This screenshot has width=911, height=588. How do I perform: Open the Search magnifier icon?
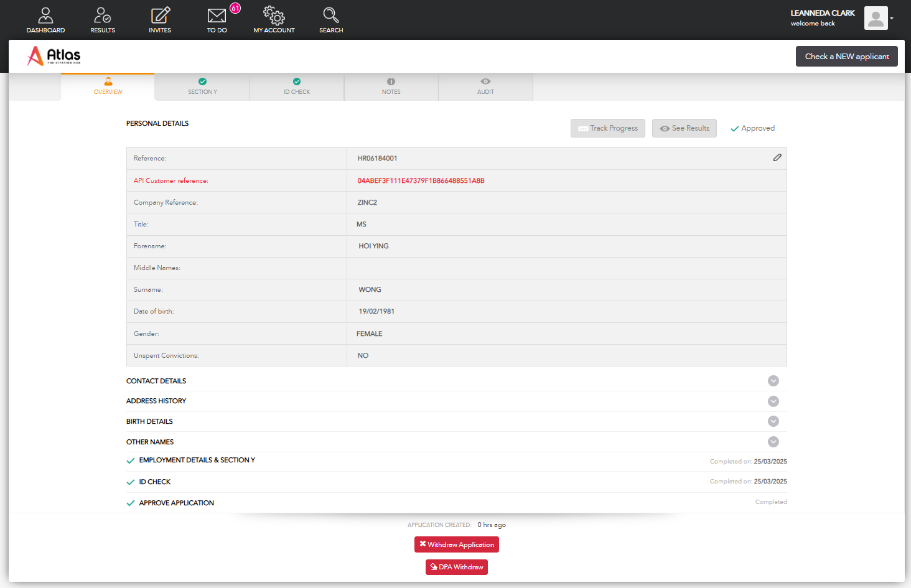click(331, 15)
